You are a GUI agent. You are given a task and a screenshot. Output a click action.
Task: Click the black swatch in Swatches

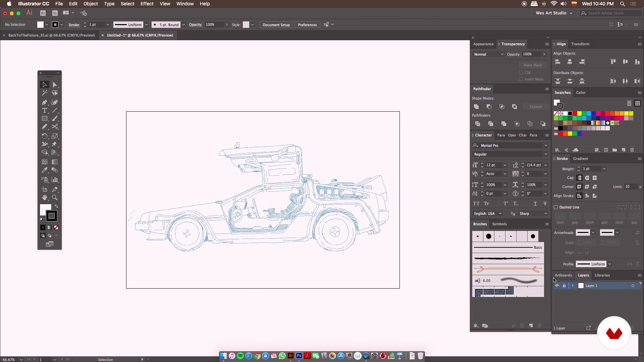pos(570,114)
